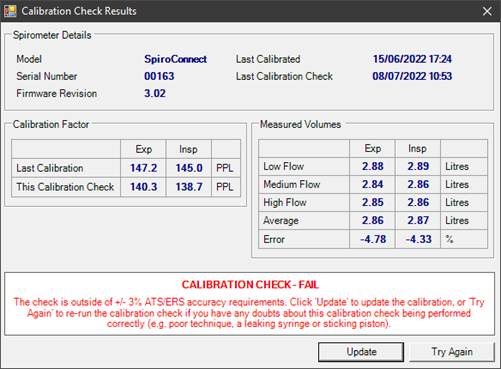Screen dimensions: 501x369
Task: Click the Last Calibration Insp value 145.0
Action: [x=189, y=168]
